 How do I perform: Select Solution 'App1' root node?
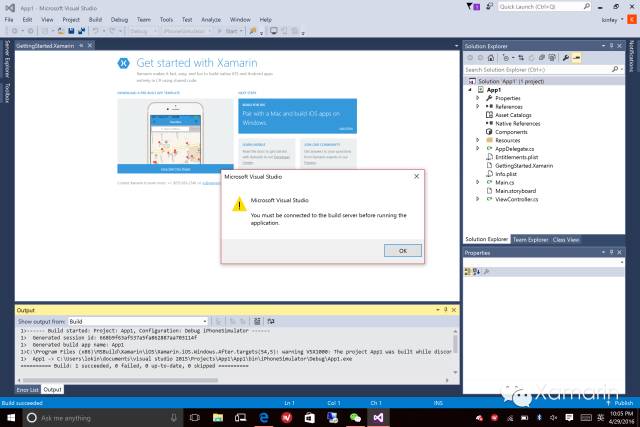click(x=511, y=81)
